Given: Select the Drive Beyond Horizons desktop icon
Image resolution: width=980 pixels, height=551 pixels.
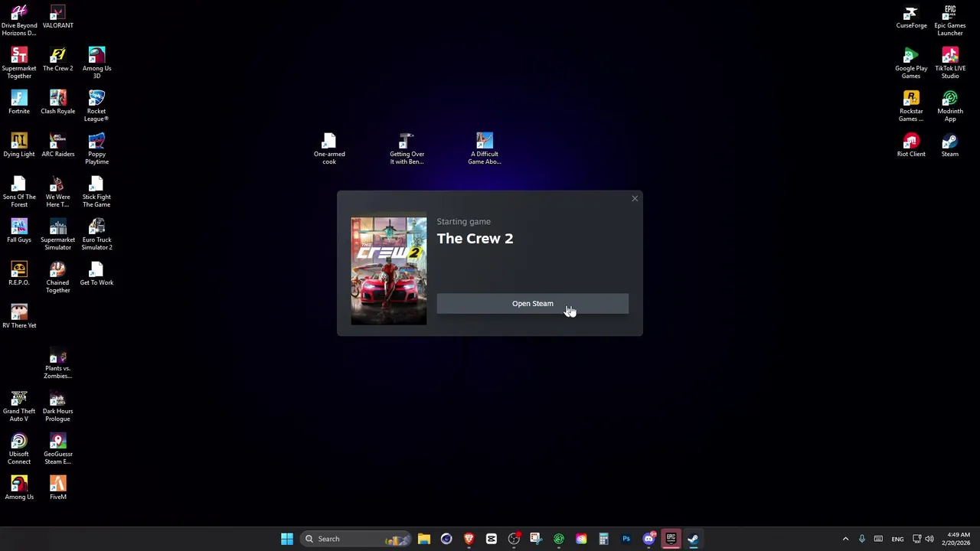Looking at the screenshot, I should pos(19,20).
